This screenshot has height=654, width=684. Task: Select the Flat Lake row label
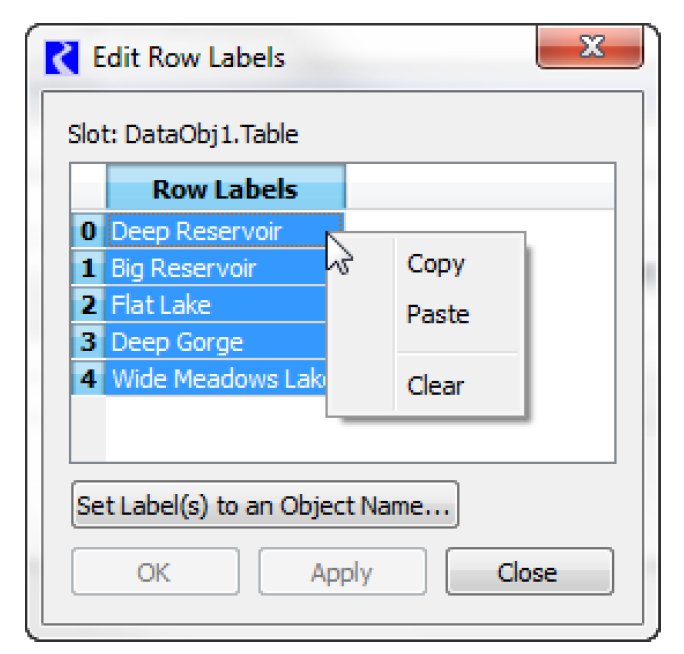(161, 305)
